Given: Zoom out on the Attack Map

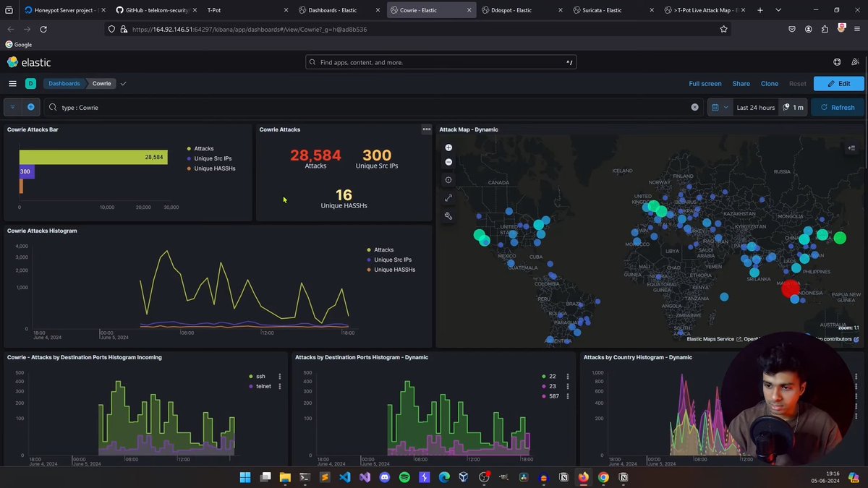Looking at the screenshot, I should click(448, 162).
